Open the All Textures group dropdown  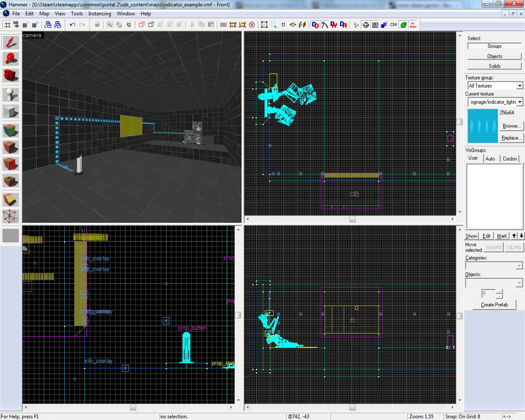coord(521,85)
